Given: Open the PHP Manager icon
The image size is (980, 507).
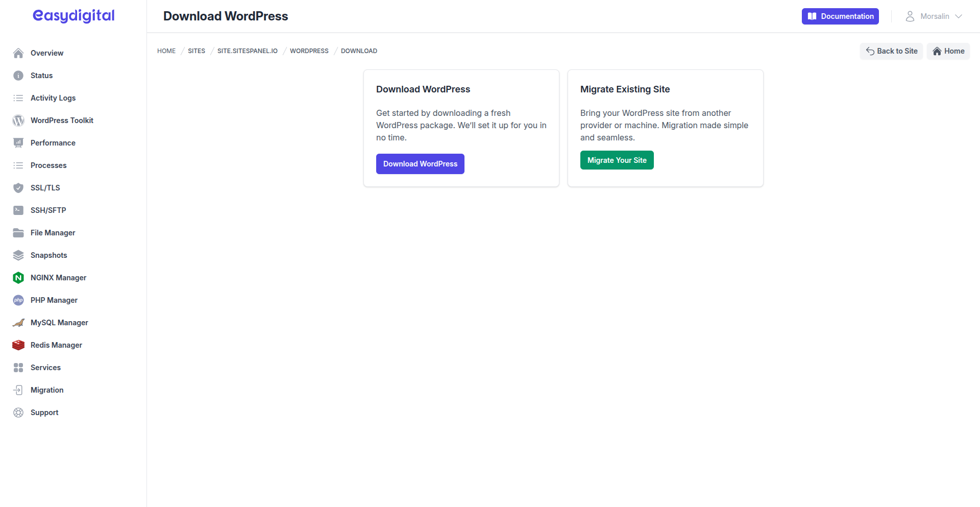Looking at the screenshot, I should (x=18, y=300).
